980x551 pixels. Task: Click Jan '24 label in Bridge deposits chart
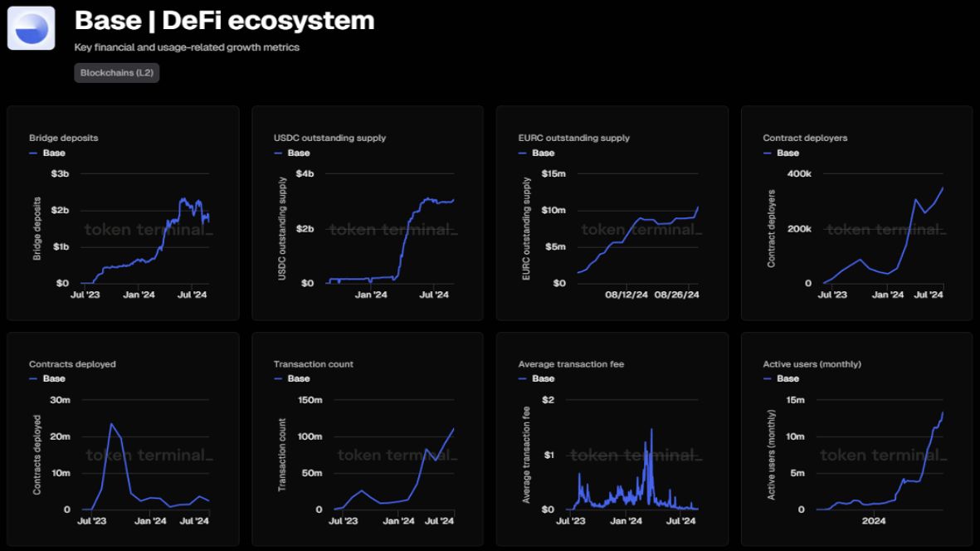(x=139, y=295)
